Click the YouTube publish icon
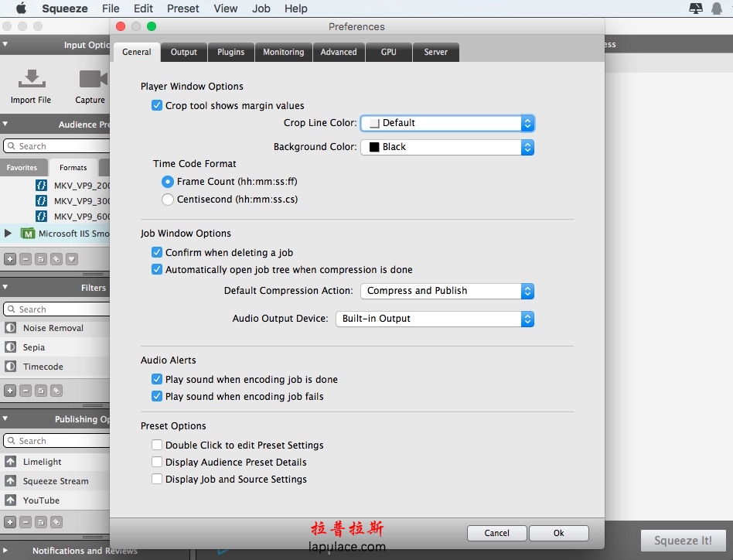Image resolution: width=733 pixels, height=560 pixels. point(10,500)
